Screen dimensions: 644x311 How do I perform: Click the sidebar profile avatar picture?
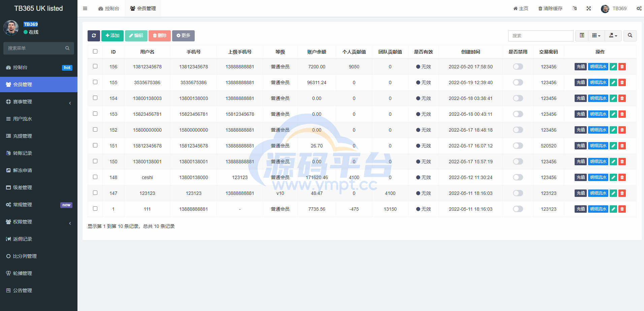point(11,28)
